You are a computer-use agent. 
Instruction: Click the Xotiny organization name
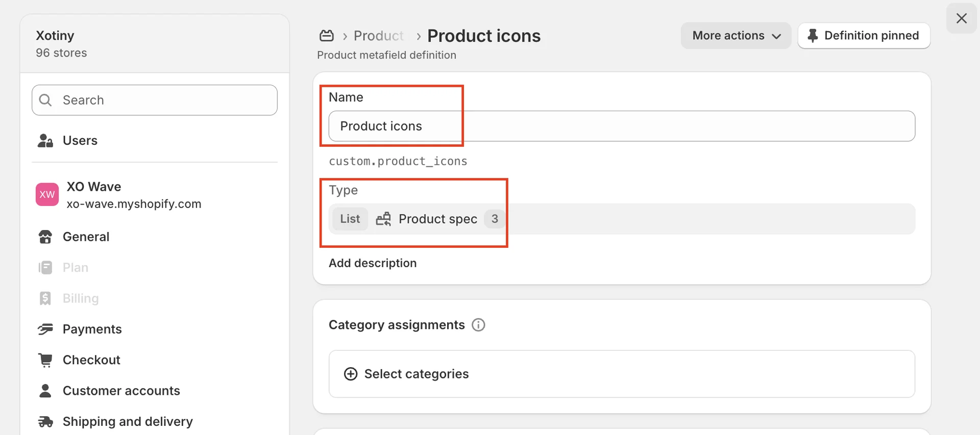pos(55,36)
